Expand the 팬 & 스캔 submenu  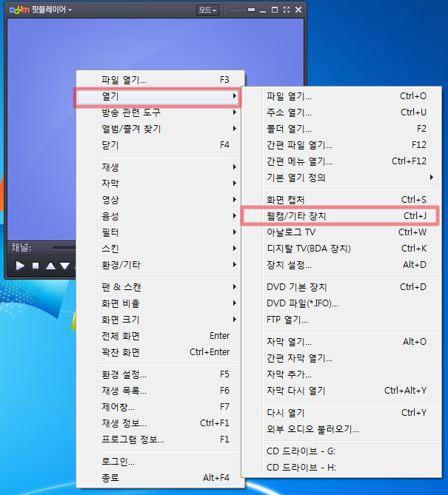[x=160, y=287]
